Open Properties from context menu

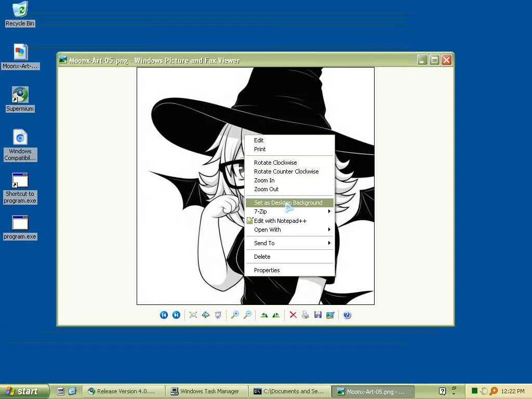click(289, 270)
